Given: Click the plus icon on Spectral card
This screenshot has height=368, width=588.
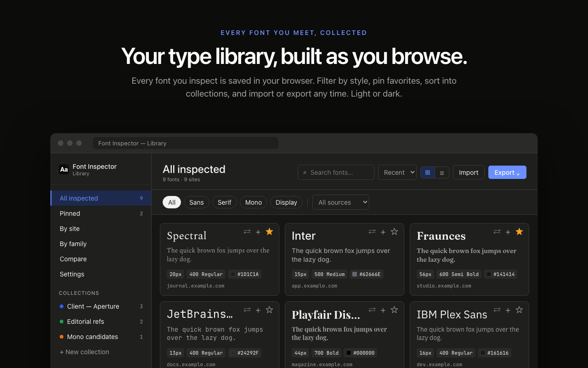Looking at the screenshot, I should pos(258,232).
